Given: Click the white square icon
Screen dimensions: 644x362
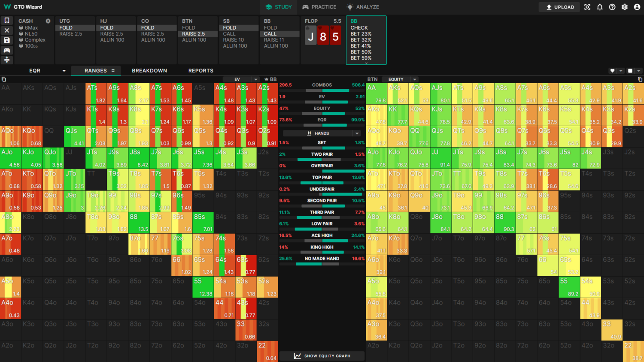Looking at the screenshot, I should click(x=630, y=71).
